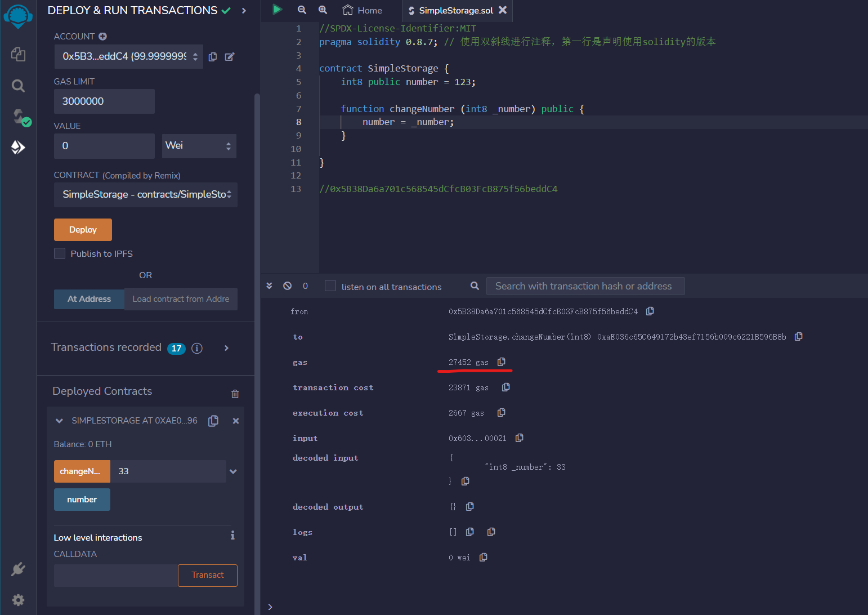Image resolution: width=868 pixels, height=615 pixels.
Task: Expand the changeNumber function parameters
Action: click(233, 471)
